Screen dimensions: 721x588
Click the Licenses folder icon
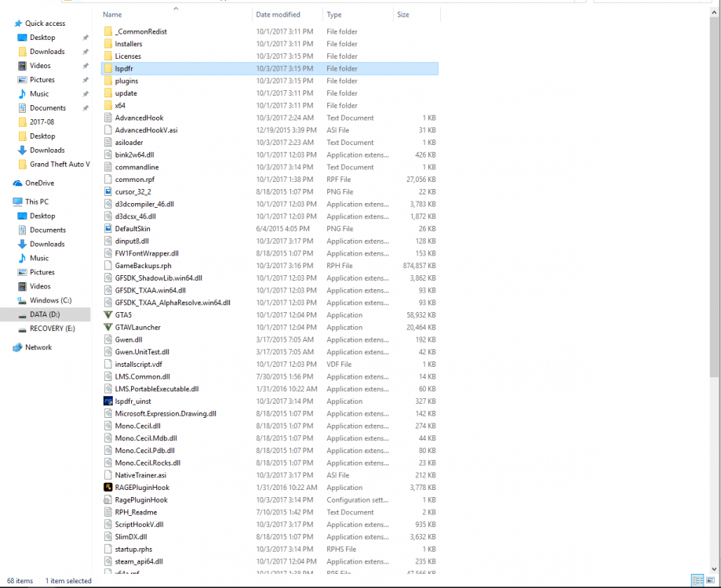coord(108,56)
